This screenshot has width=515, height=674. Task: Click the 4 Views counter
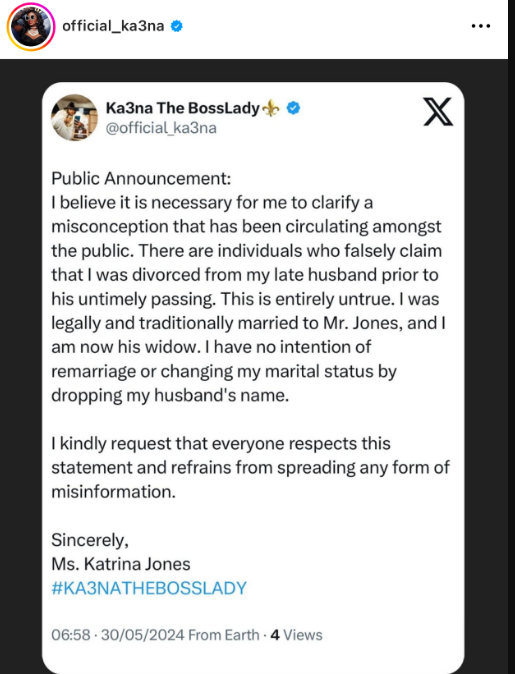coord(296,635)
